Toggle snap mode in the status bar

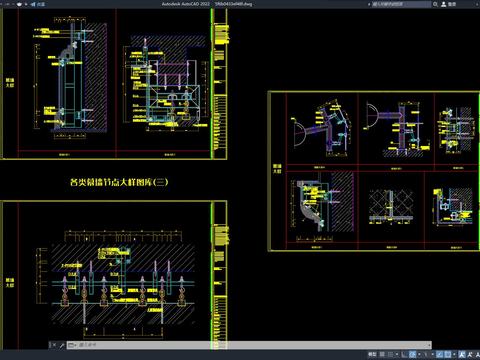click(x=390, y=354)
